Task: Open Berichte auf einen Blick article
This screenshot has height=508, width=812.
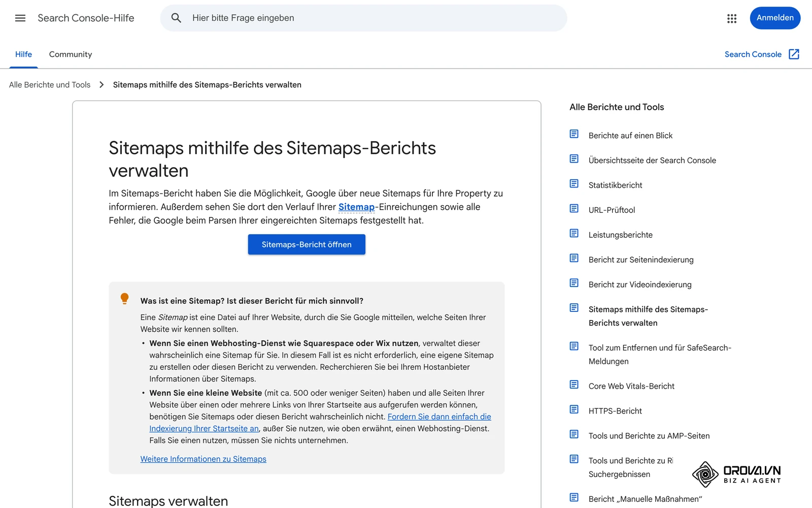Action: (x=630, y=136)
